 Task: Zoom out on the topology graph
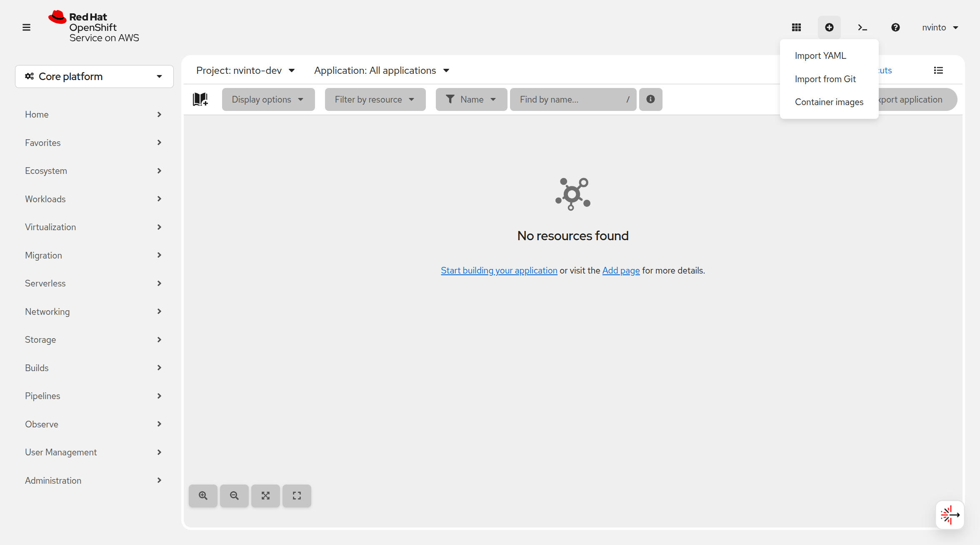click(x=234, y=496)
